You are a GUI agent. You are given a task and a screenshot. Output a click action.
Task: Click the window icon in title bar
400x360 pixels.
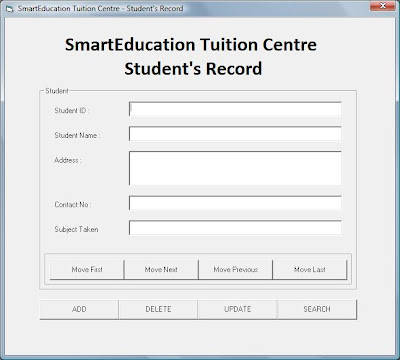coord(10,9)
